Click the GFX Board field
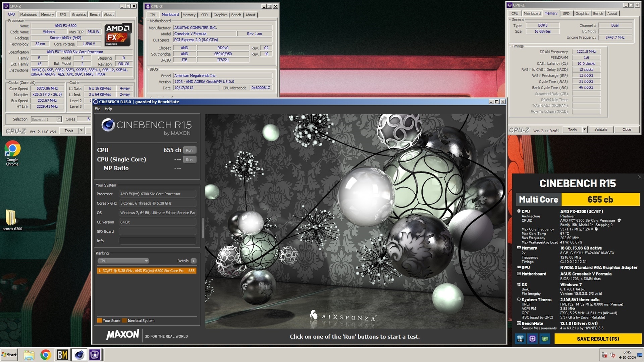Viewport: 644px width, 362px height. pos(158,231)
